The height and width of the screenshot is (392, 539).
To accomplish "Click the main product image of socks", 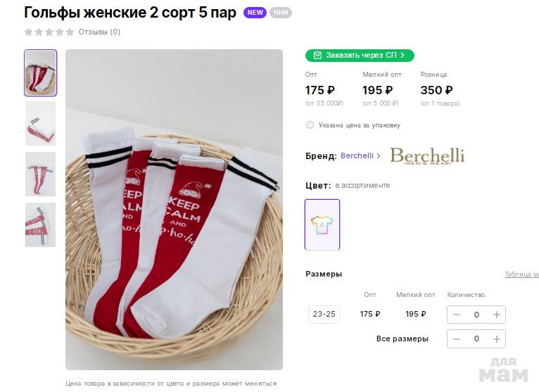I will (x=174, y=209).
